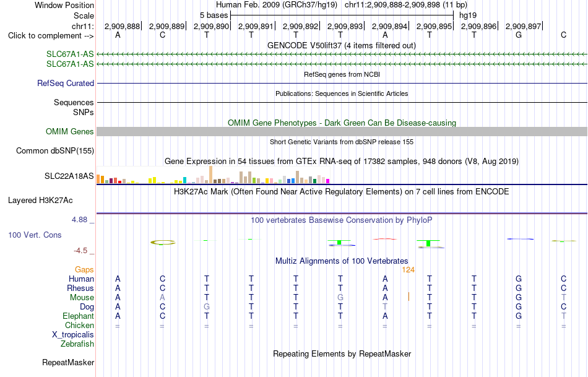Select the Elephant alignment row label
588x377 pixels.
(78, 316)
